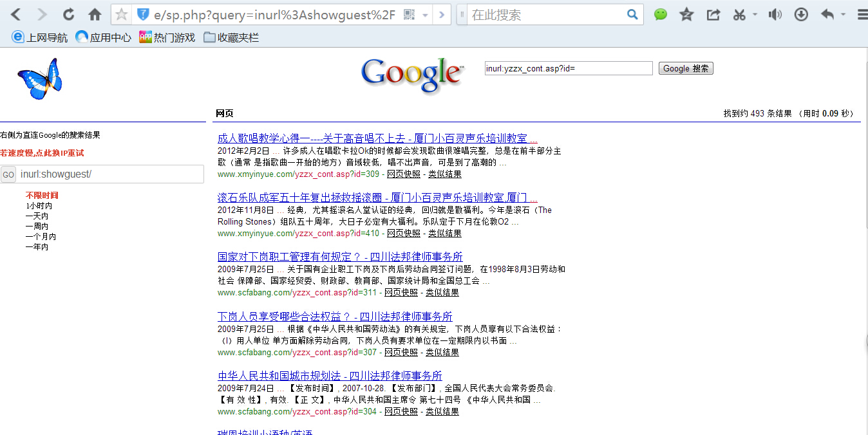Click the browser 在此搜索 search box
This screenshot has width=868, height=435.
click(546, 15)
